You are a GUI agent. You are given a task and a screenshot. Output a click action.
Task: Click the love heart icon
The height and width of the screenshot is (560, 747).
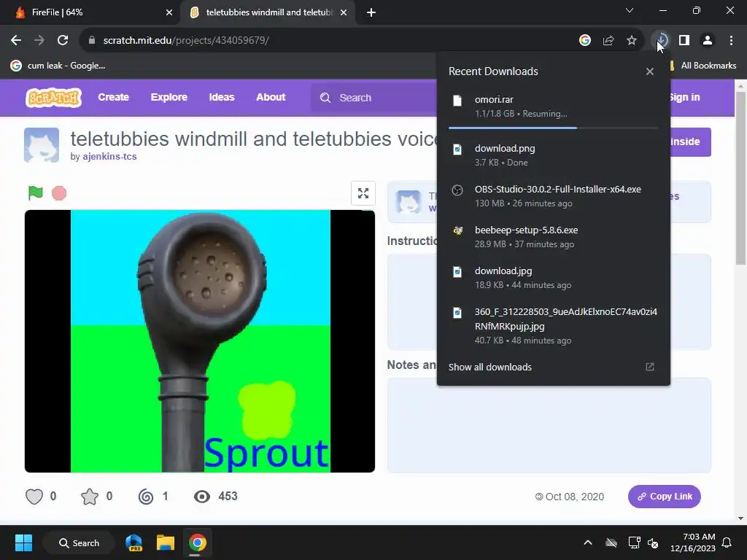[x=34, y=497]
